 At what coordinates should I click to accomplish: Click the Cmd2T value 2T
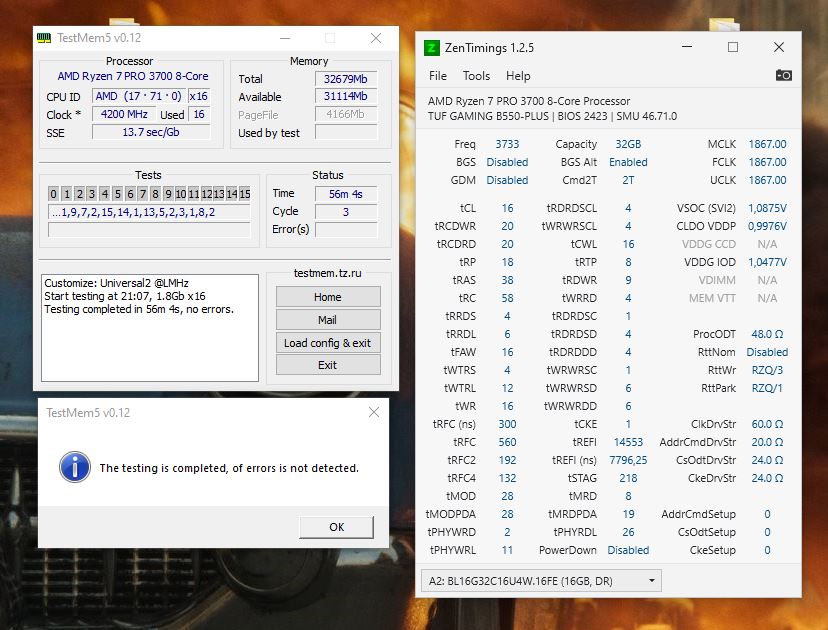pyautogui.click(x=628, y=180)
